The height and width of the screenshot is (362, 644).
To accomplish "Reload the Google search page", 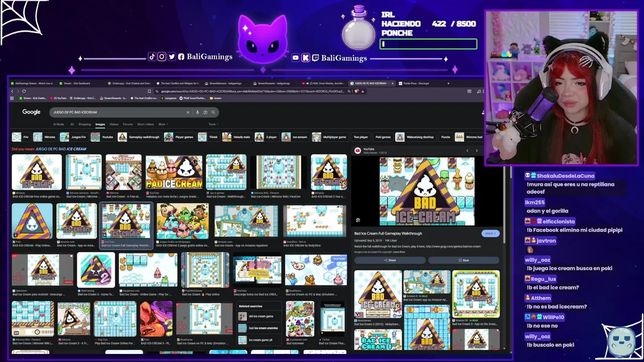I will click(x=24, y=91).
